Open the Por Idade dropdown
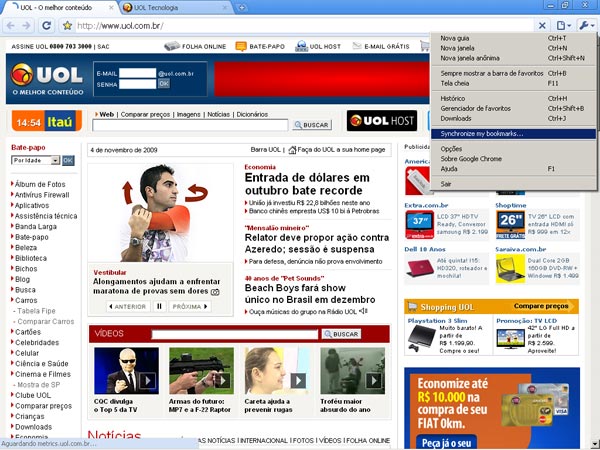Screen dimensions: 600x450 (x=36, y=160)
